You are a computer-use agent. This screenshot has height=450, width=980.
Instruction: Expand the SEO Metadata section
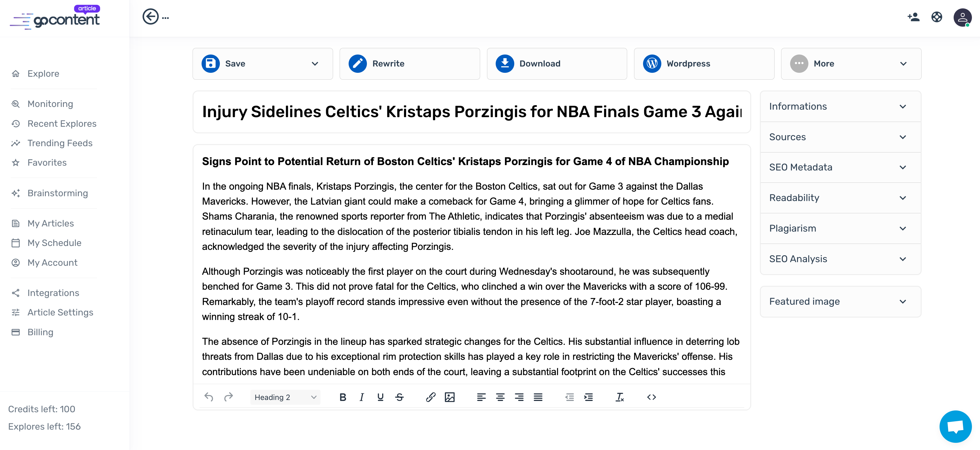click(x=840, y=167)
